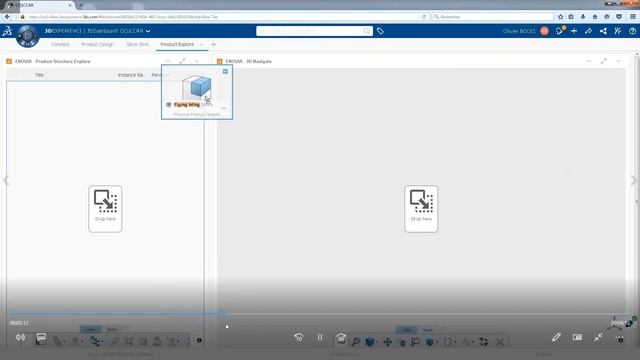Screen dimensions: 640x360
Task: Open video captions speech bubble icon
Action: click(41, 338)
